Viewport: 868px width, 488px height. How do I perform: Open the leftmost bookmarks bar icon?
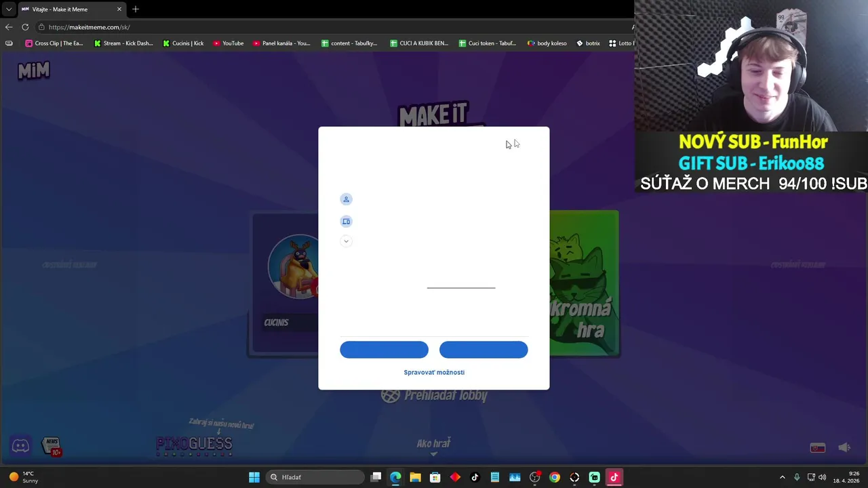click(x=9, y=43)
